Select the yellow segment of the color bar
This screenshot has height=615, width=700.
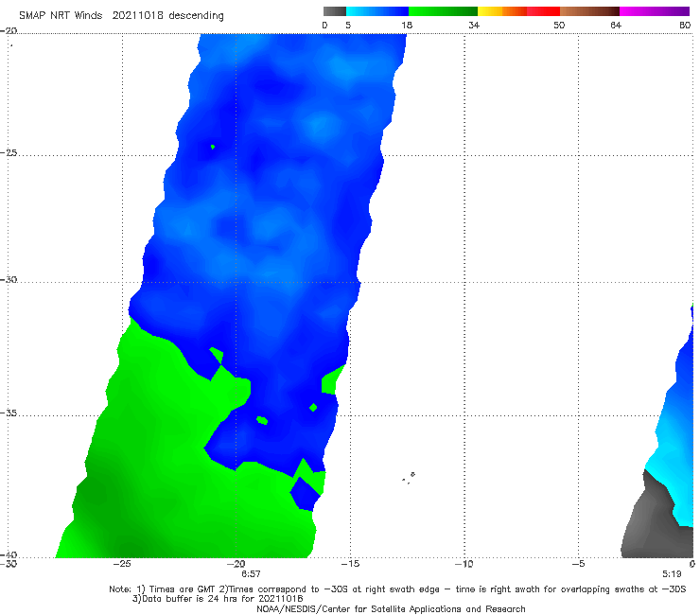(490, 11)
